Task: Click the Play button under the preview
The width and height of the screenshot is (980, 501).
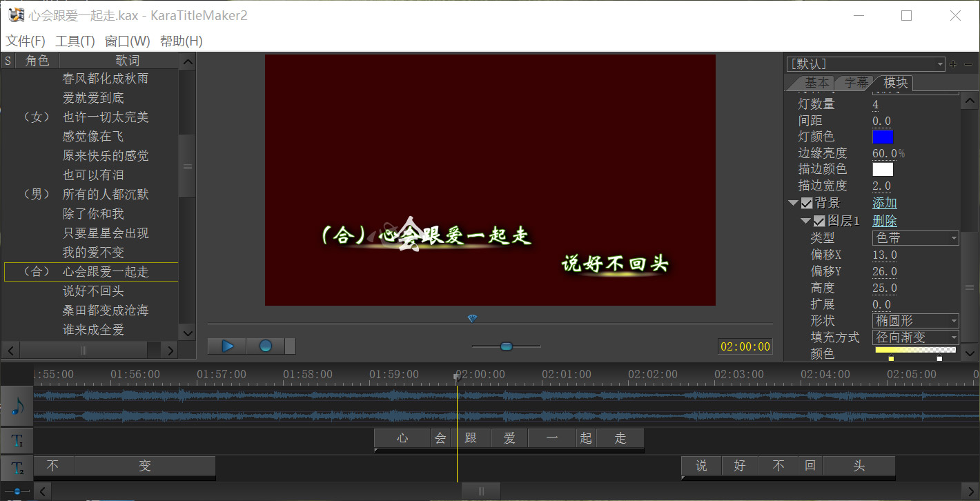Action: coord(227,346)
